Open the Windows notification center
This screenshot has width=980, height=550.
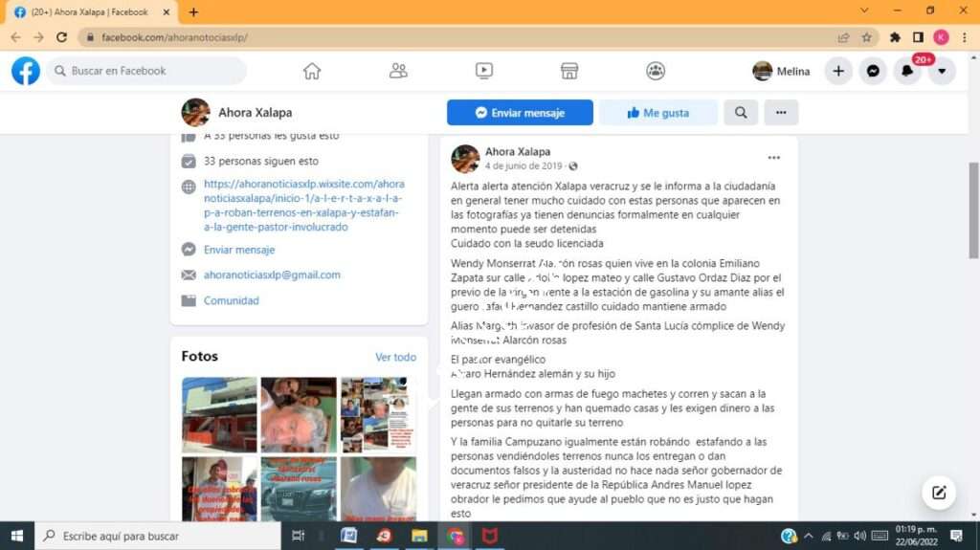956,536
